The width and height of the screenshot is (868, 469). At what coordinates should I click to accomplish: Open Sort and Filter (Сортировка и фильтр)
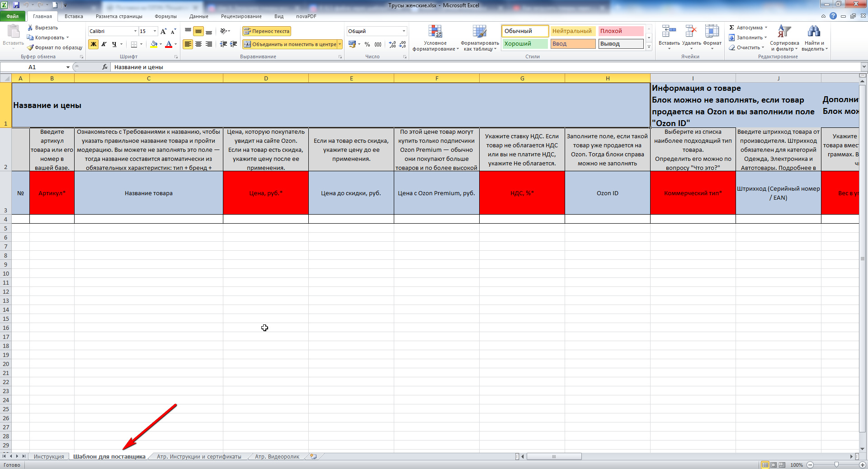tap(784, 38)
